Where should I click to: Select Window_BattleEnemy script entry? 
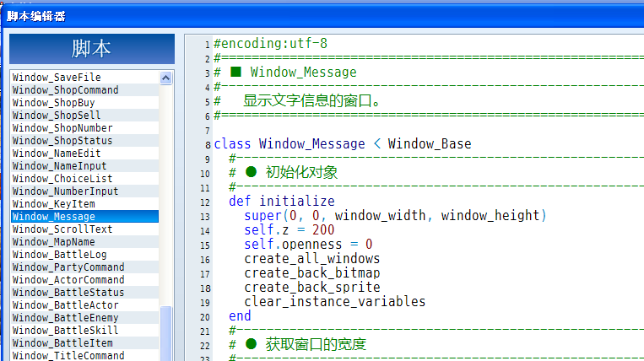tap(85, 318)
